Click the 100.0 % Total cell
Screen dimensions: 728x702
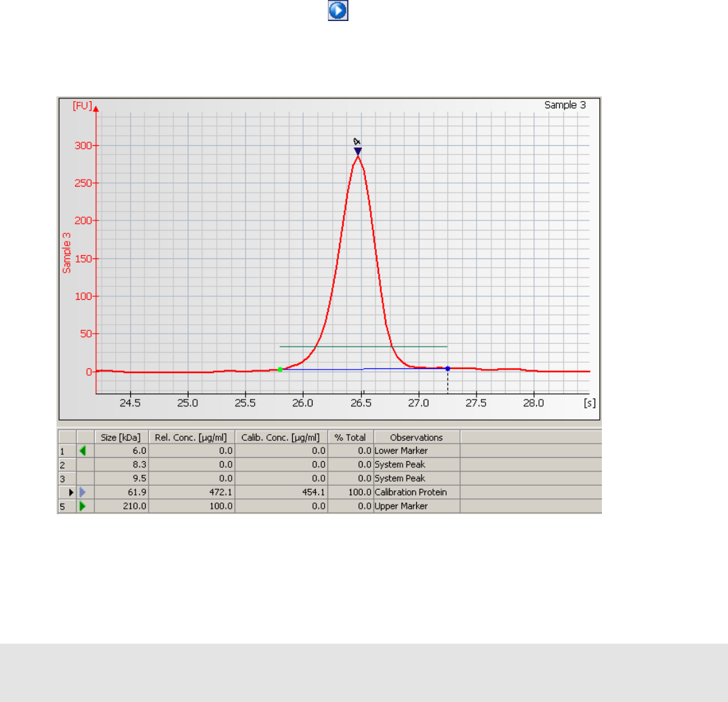350,492
